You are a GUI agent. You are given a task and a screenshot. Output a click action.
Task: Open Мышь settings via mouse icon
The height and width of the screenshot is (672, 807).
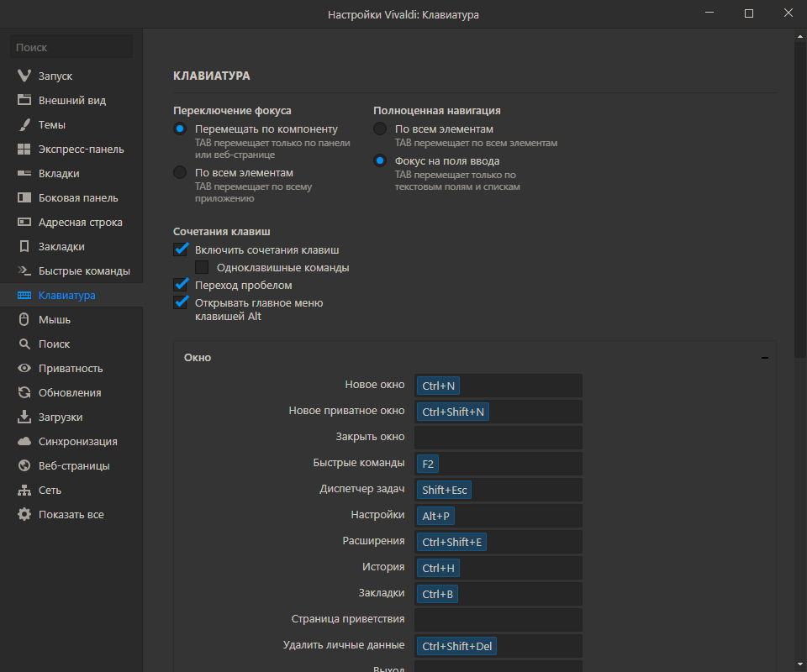[24, 320]
